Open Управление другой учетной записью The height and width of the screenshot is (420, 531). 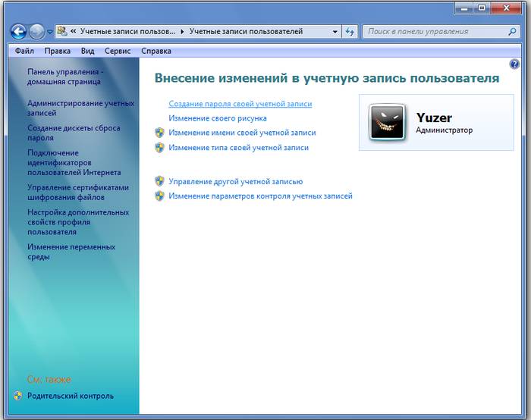pyautogui.click(x=235, y=182)
